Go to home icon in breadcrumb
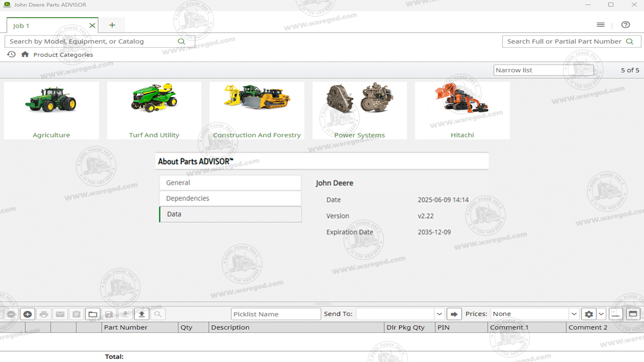Viewport: 644px width, 362px height. click(25, 54)
